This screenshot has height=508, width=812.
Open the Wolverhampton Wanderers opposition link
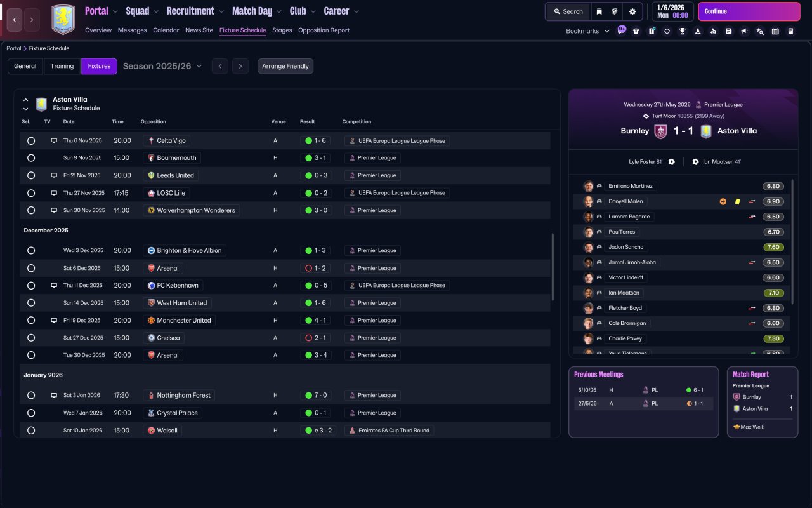(x=191, y=210)
